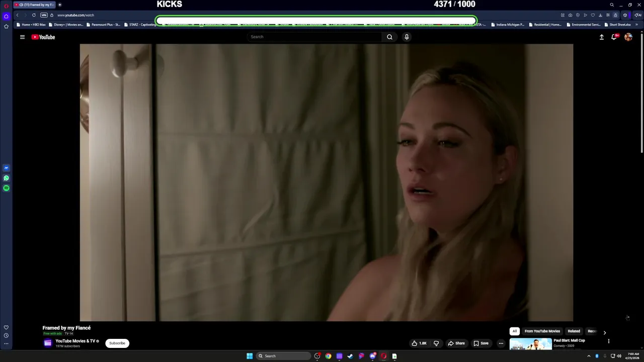Screen dimensions: 644x362
Task: Open Opera sidebar home button
Action: click(x=6, y=16)
